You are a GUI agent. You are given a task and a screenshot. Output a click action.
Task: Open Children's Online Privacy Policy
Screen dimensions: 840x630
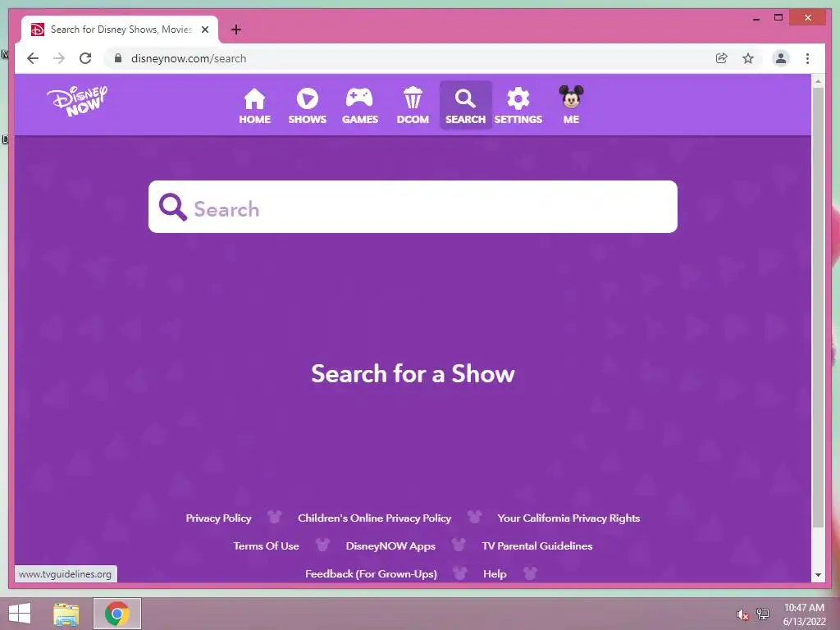pos(374,518)
